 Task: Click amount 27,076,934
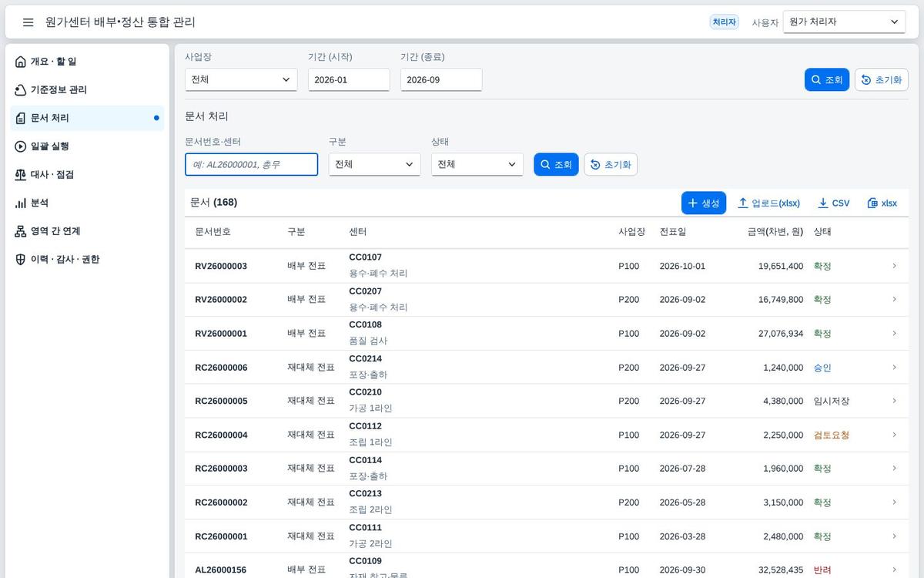click(x=781, y=334)
